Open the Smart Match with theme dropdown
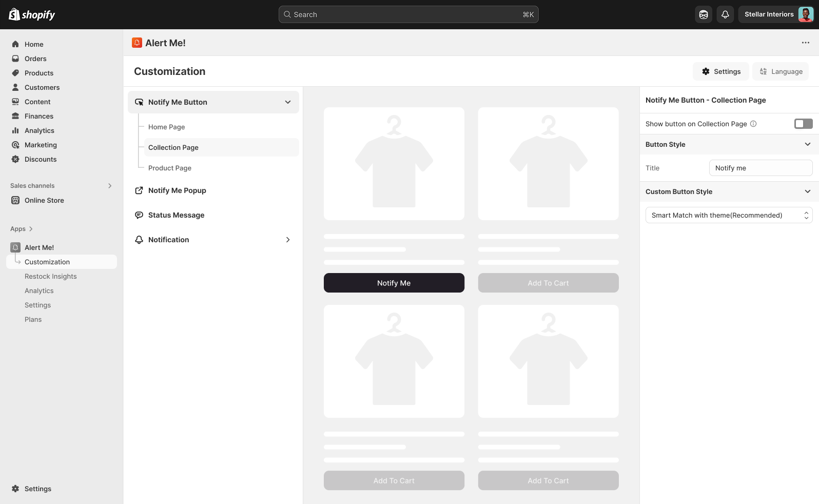 729,215
